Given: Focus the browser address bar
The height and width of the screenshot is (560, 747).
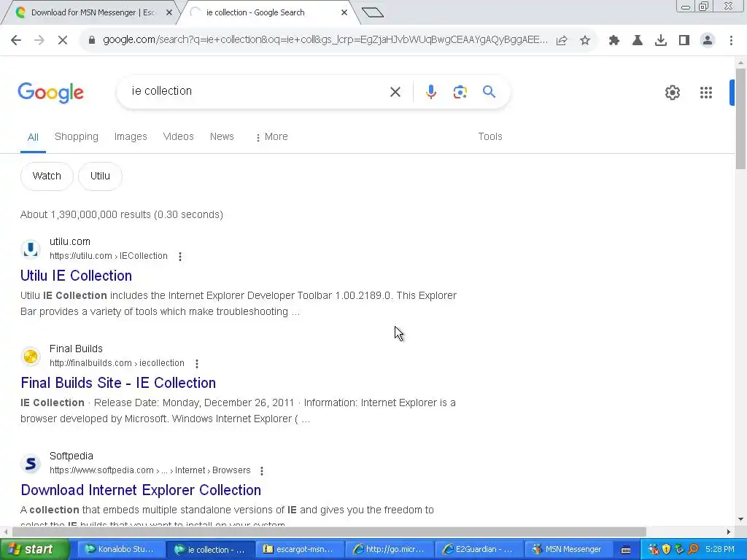Looking at the screenshot, I should (325, 40).
